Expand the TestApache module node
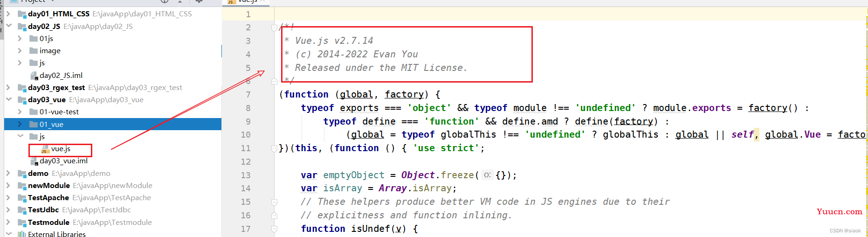 tap(8, 197)
